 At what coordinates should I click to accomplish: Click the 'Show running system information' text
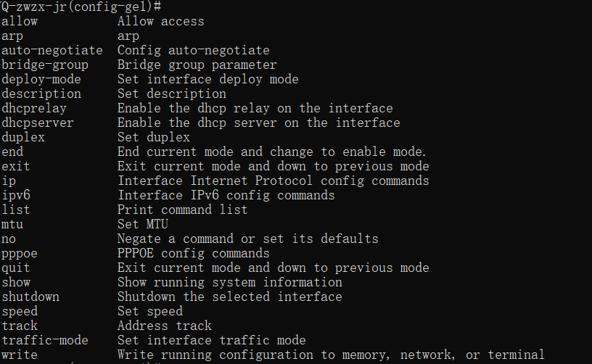click(x=229, y=282)
